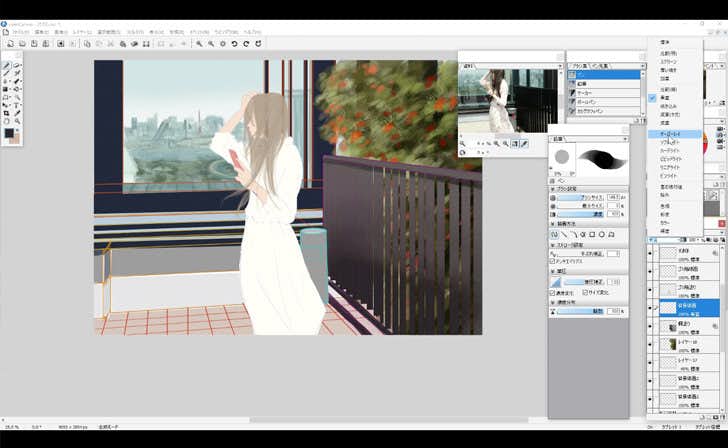The image size is (728, 448).
Task: Select the pen tool in the toolbox
Action: click(x=7, y=66)
